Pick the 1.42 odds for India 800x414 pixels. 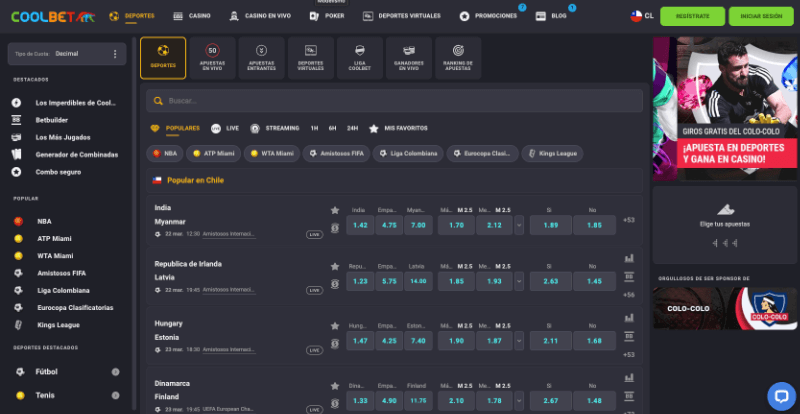pos(361,226)
